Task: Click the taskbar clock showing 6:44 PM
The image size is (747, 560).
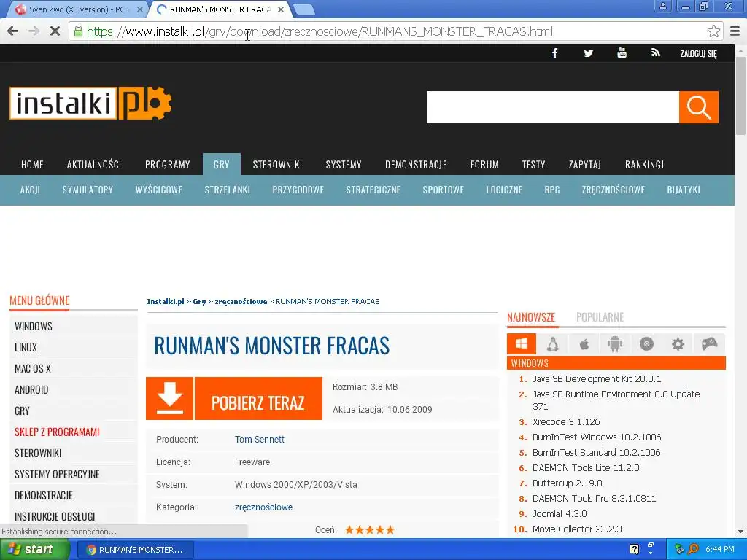Action: pyautogui.click(x=720, y=549)
